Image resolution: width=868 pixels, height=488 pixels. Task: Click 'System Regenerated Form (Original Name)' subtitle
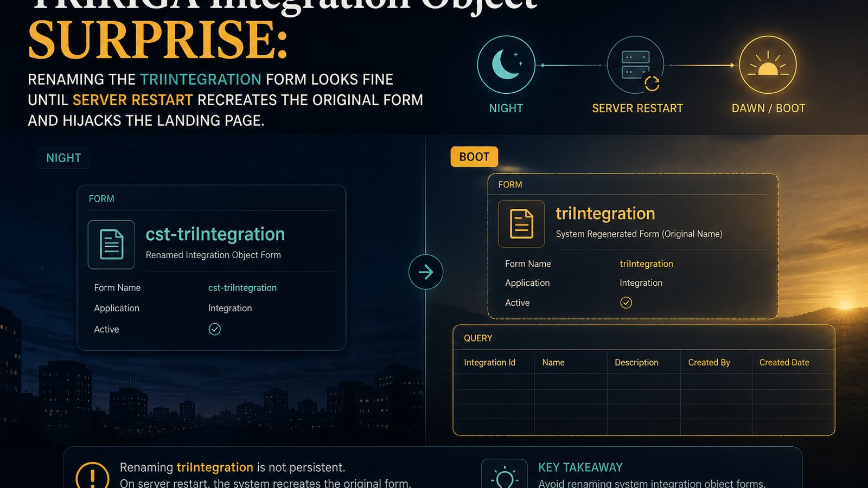639,234
